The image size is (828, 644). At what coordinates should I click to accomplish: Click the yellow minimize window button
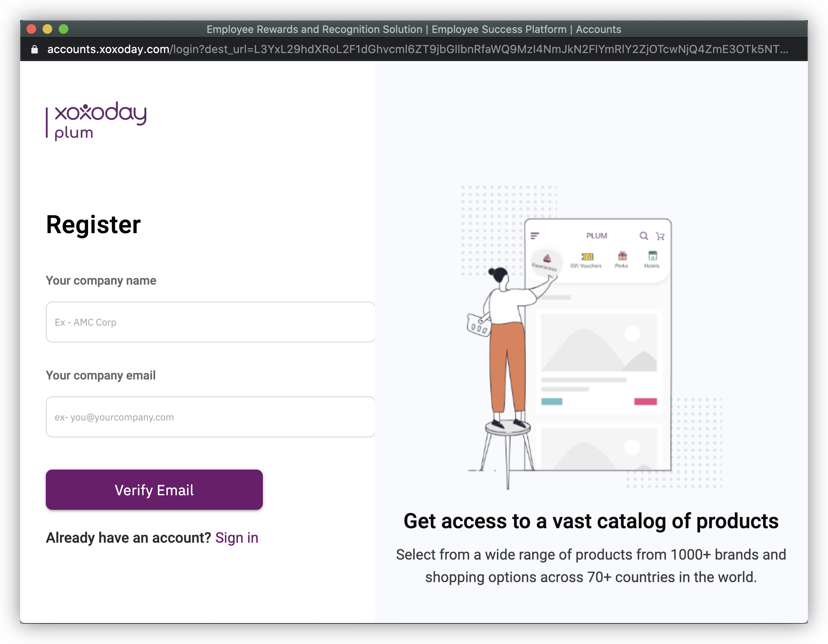click(x=47, y=29)
